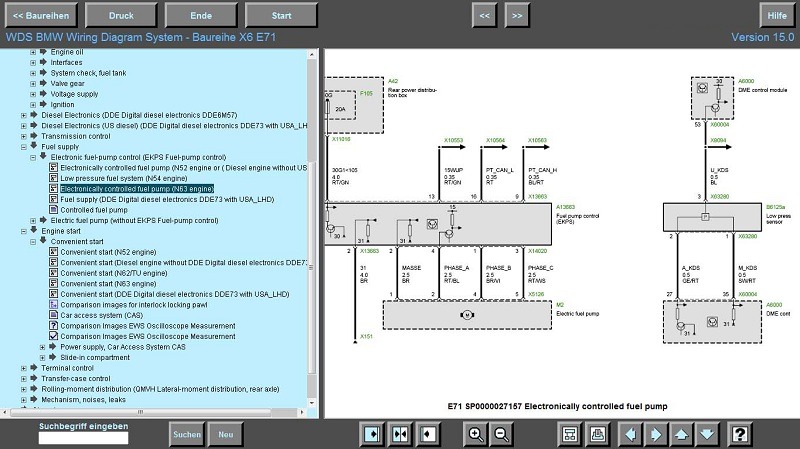Click the split-view center pane layout icon
Image resolution: width=800 pixels, height=449 pixels.
pos(400,434)
